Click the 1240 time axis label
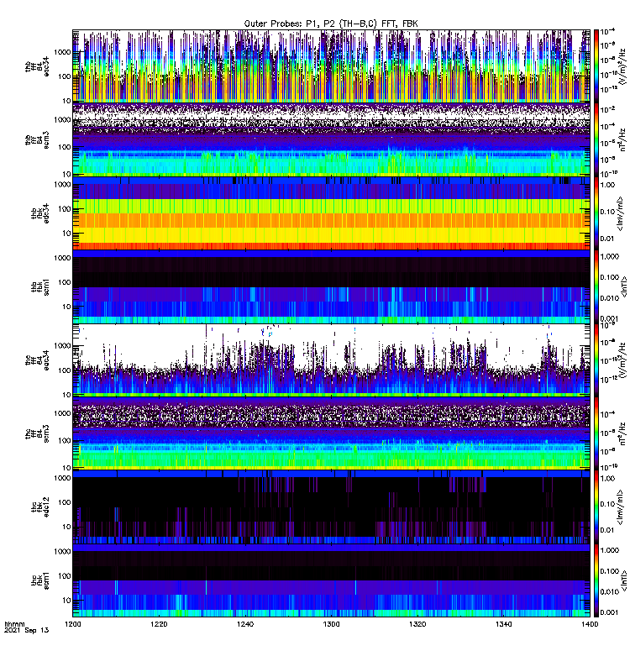630x672 pixels. click(245, 624)
